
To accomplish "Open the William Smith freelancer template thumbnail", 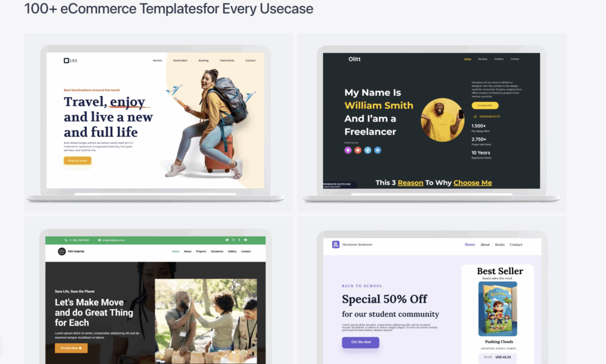I will [x=431, y=123].
